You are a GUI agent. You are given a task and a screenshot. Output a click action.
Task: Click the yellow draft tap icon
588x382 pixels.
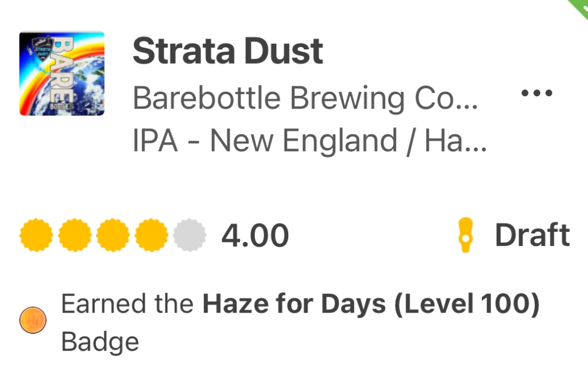pyautogui.click(x=466, y=236)
